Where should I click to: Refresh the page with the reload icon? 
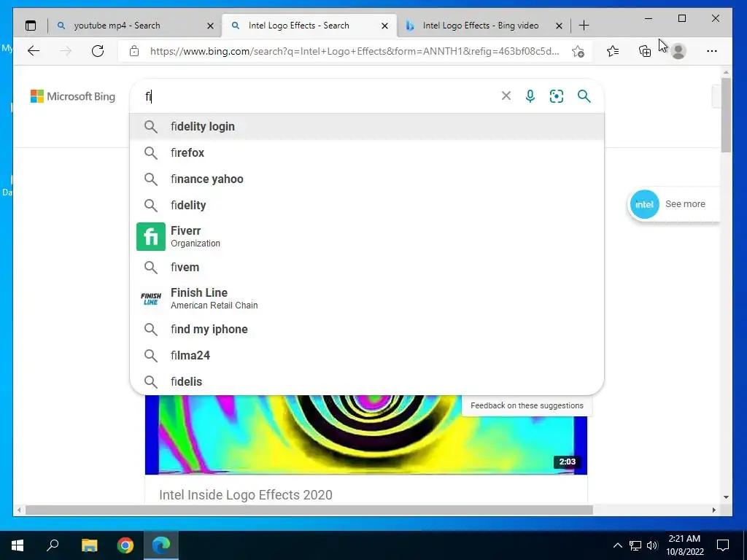point(98,51)
